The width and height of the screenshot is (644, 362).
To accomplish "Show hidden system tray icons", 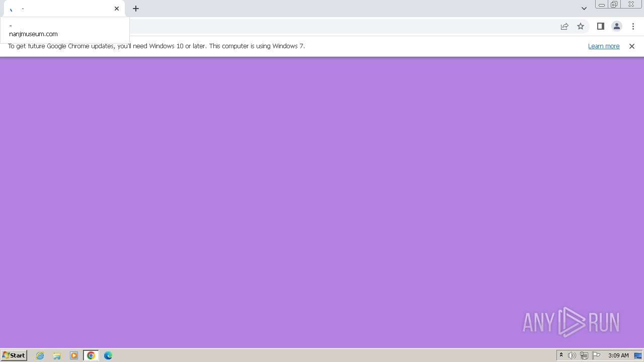I will pyautogui.click(x=561, y=355).
